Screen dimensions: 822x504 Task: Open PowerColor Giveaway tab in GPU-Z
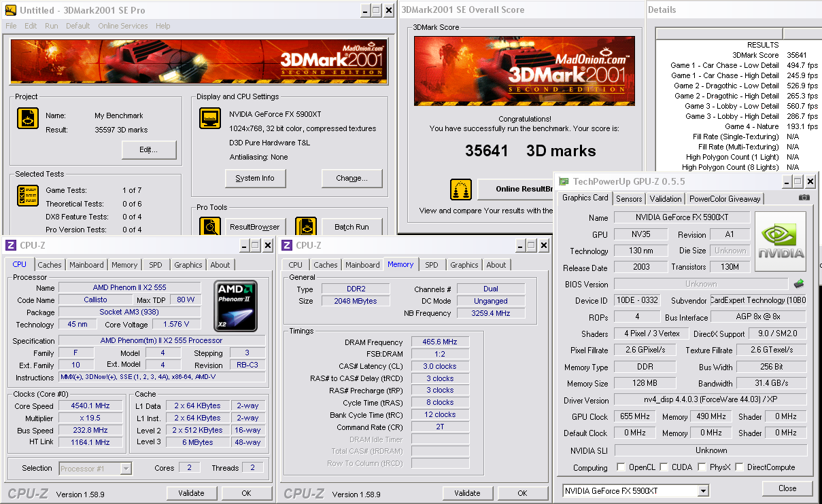pyautogui.click(x=725, y=198)
